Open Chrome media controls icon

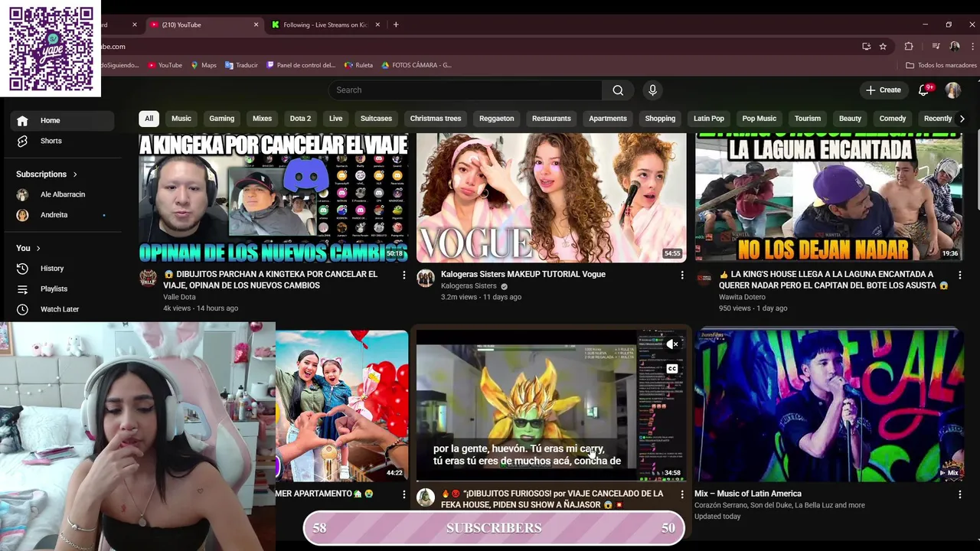936,47
